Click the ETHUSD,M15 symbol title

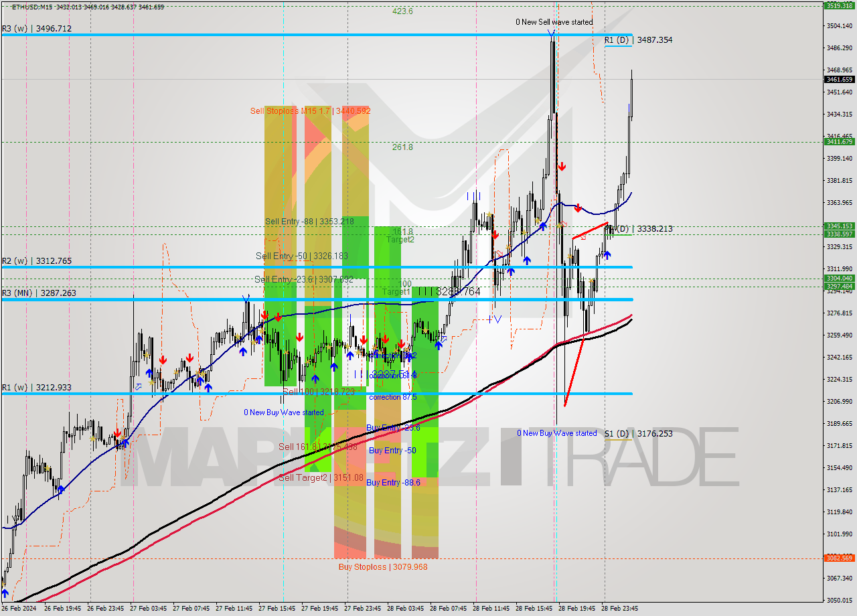[33, 7]
